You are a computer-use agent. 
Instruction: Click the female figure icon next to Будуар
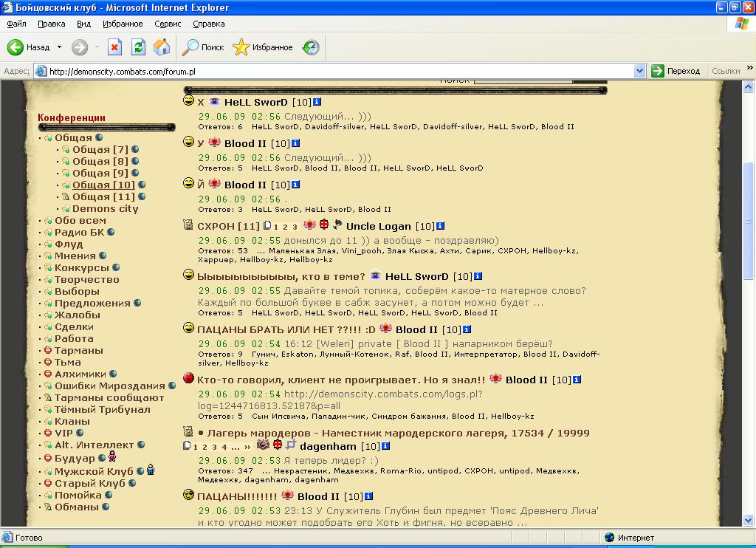[x=112, y=456]
